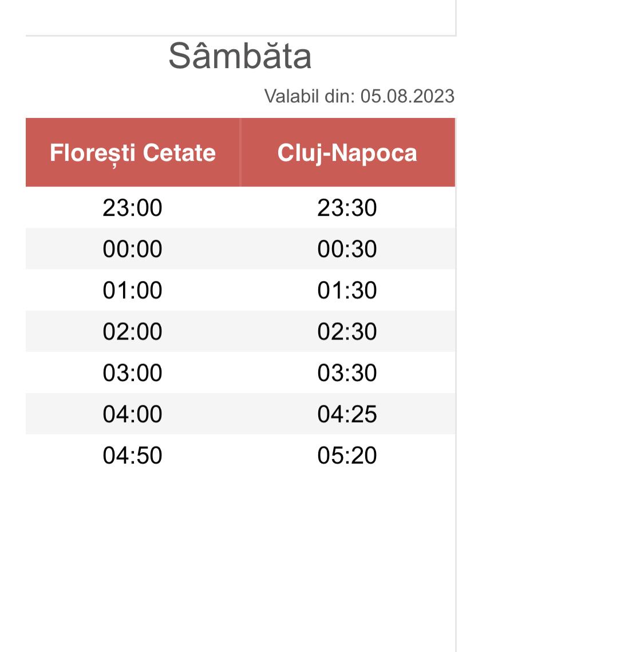The image size is (644, 652).
Task: Click the horizontal line above Sâmbăta
Action: [x=240, y=35]
